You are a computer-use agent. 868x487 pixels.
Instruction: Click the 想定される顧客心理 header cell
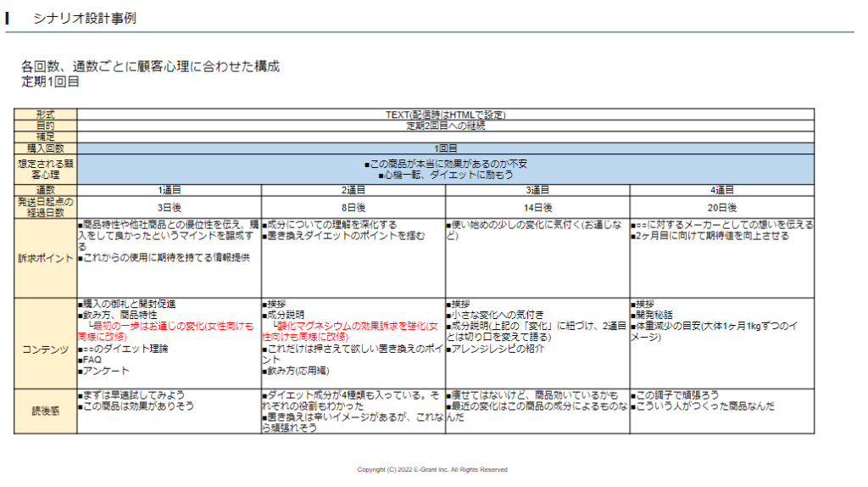pyautogui.click(x=45, y=169)
